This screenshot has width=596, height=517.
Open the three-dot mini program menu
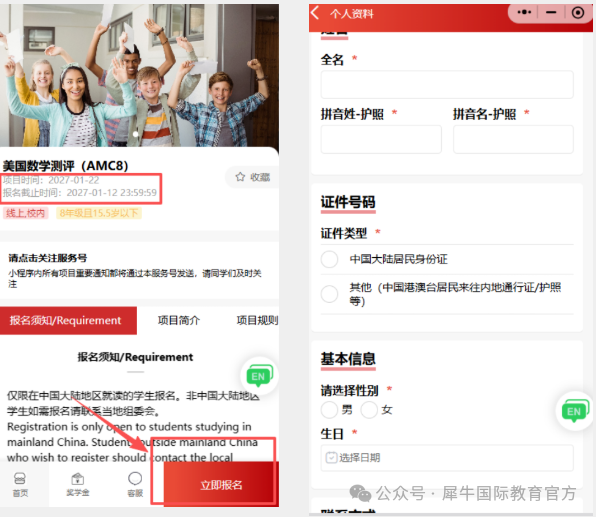[524, 12]
